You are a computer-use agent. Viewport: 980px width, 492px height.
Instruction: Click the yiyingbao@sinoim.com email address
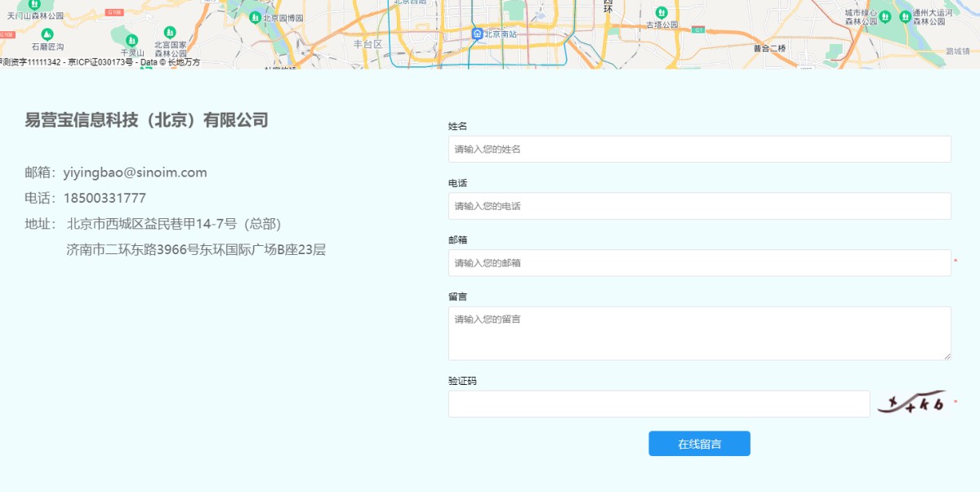(x=135, y=172)
